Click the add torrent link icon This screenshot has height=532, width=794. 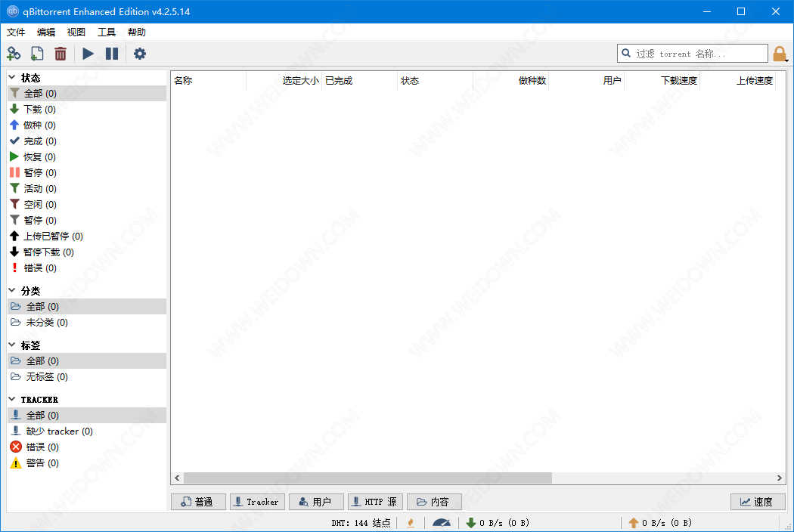14,54
